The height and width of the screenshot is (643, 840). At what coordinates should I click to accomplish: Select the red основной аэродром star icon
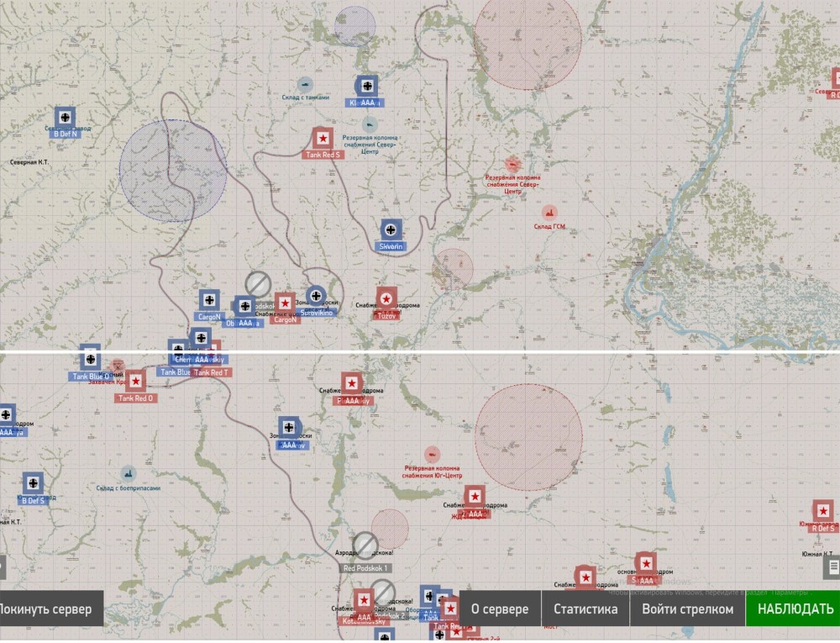(x=645, y=564)
